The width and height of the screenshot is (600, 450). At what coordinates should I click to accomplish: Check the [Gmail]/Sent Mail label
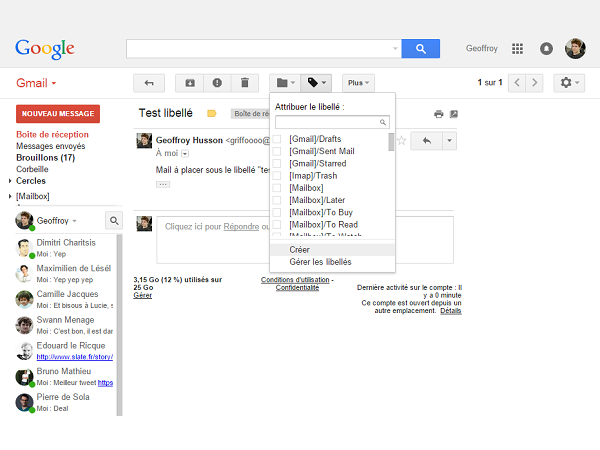(277, 151)
